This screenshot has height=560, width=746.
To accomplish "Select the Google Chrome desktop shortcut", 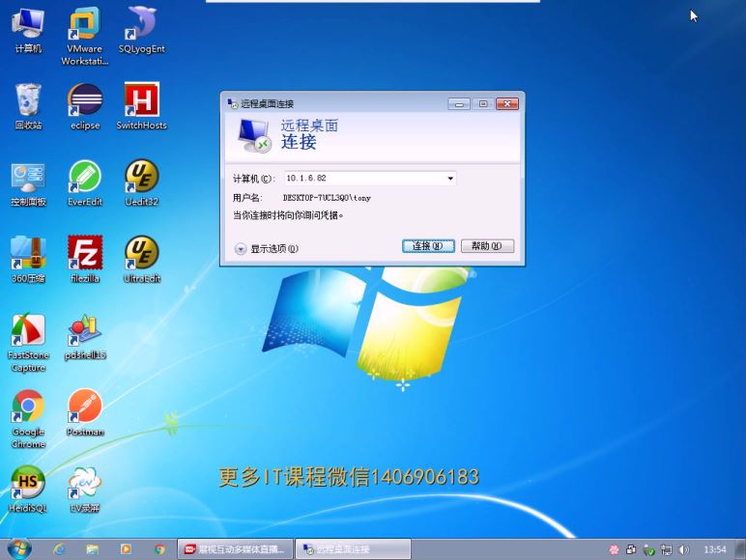I will click(28, 419).
